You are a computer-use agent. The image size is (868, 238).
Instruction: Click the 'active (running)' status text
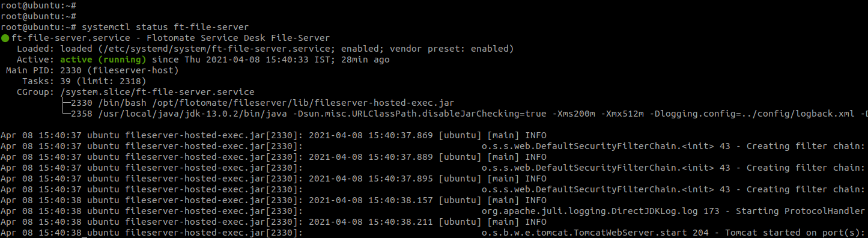103,59
